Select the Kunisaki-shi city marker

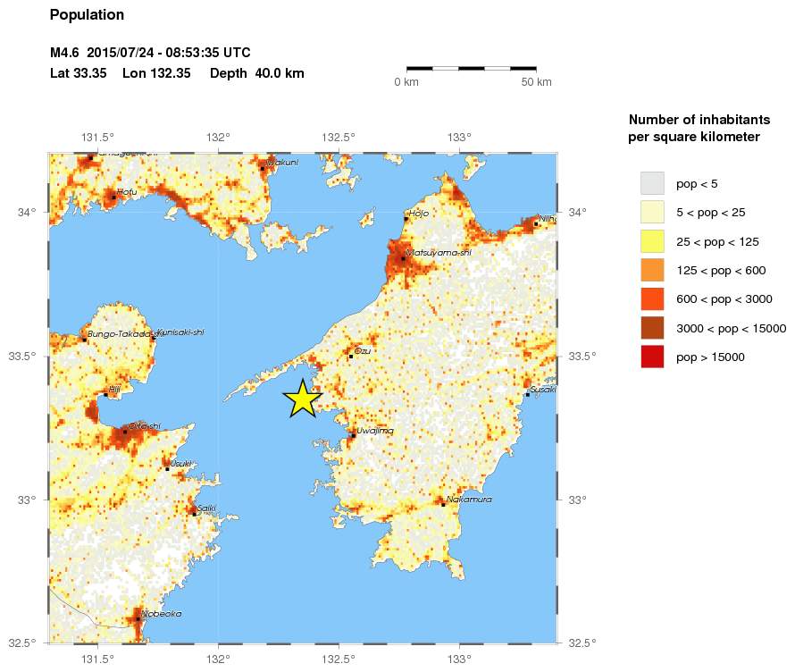click(x=153, y=338)
